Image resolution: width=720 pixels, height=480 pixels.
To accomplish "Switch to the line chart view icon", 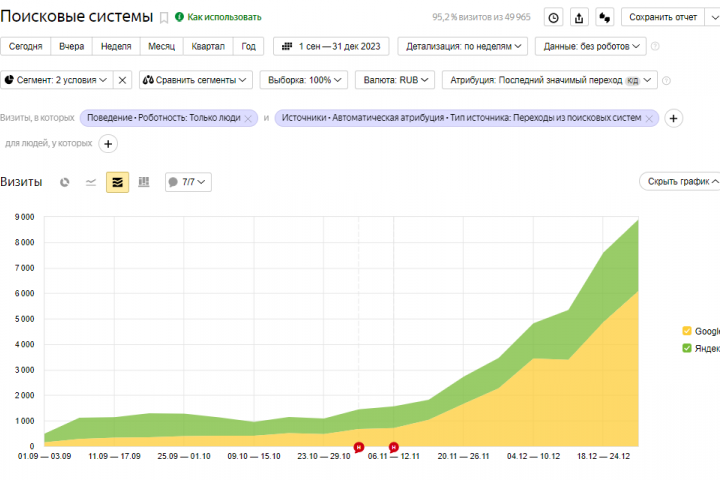I will coord(91,182).
